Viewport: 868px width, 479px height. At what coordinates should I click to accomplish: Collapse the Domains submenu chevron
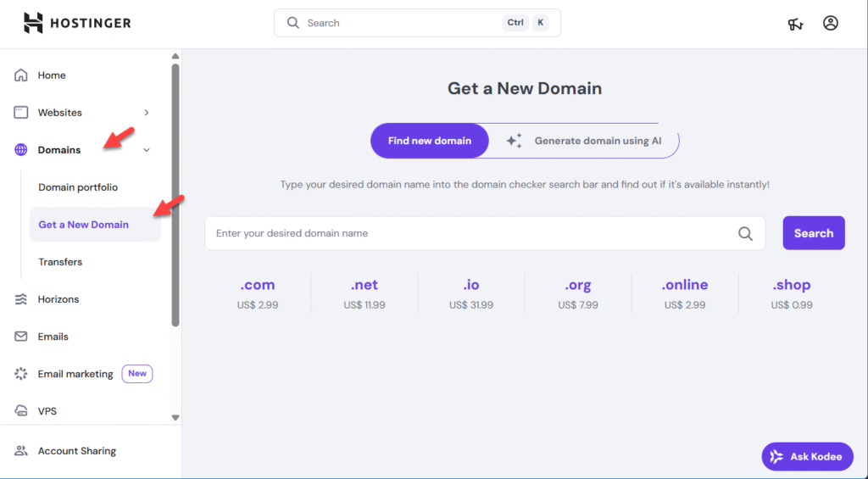[147, 150]
